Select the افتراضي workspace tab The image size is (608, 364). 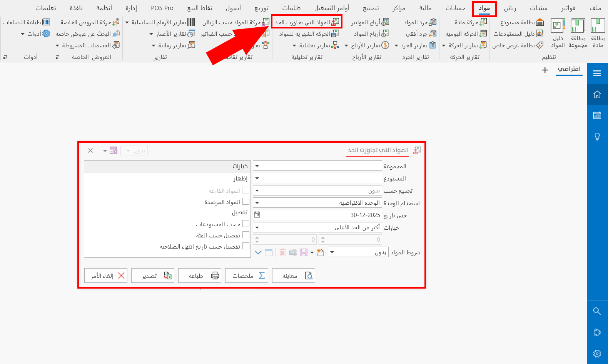[x=569, y=69]
